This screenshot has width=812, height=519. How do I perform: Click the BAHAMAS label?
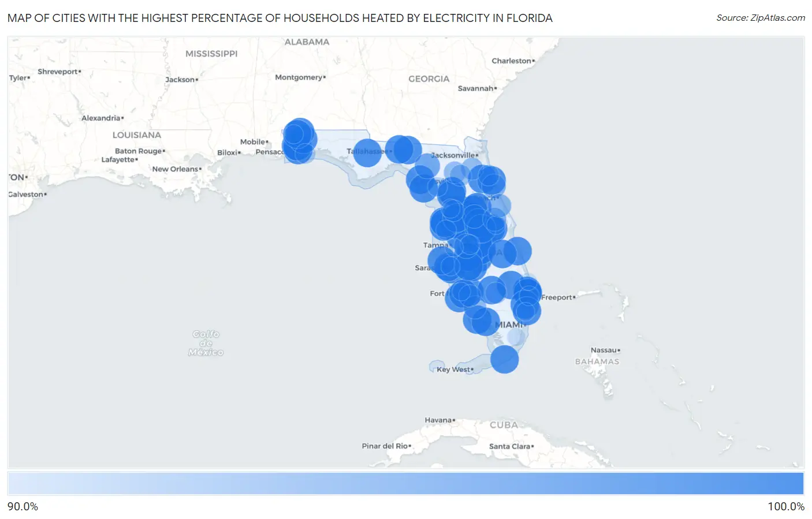tap(597, 361)
